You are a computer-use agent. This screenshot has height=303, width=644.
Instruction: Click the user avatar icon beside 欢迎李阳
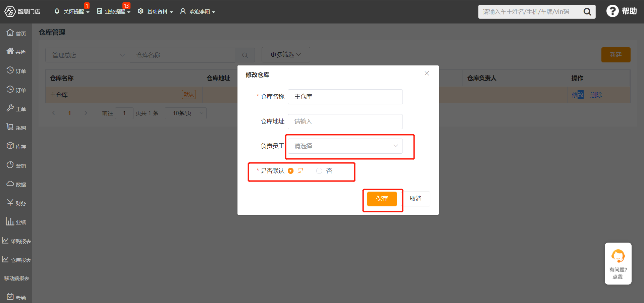pyautogui.click(x=183, y=11)
